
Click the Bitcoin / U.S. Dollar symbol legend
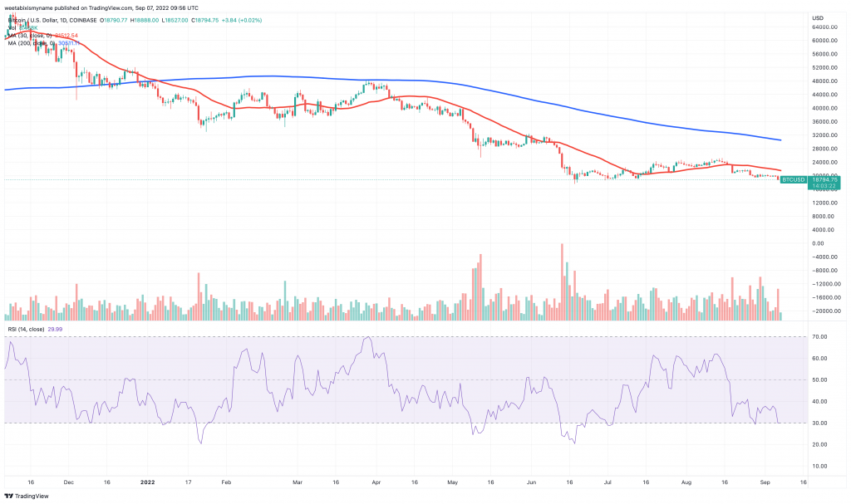52,20
